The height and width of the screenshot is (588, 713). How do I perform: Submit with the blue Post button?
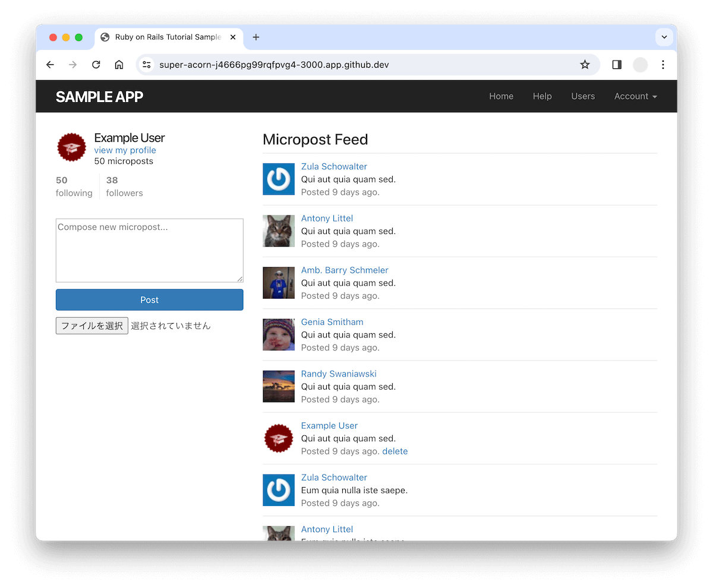150,300
